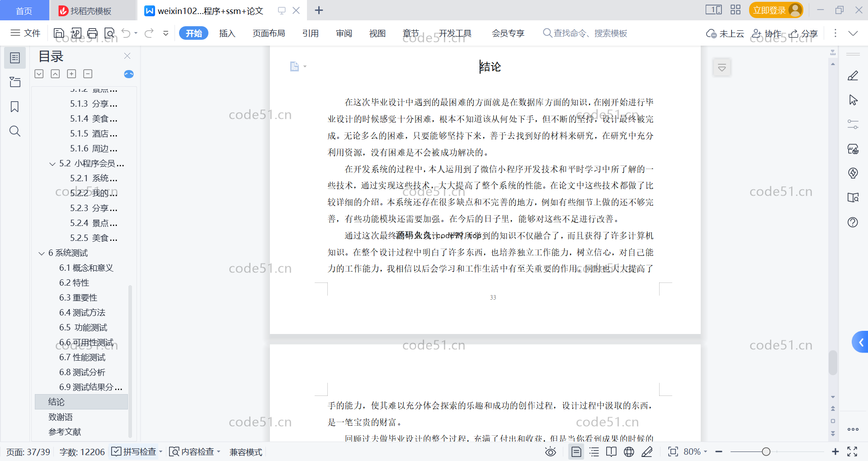Switch to page layout view icon
The width and height of the screenshot is (868, 461).
(576, 452)
